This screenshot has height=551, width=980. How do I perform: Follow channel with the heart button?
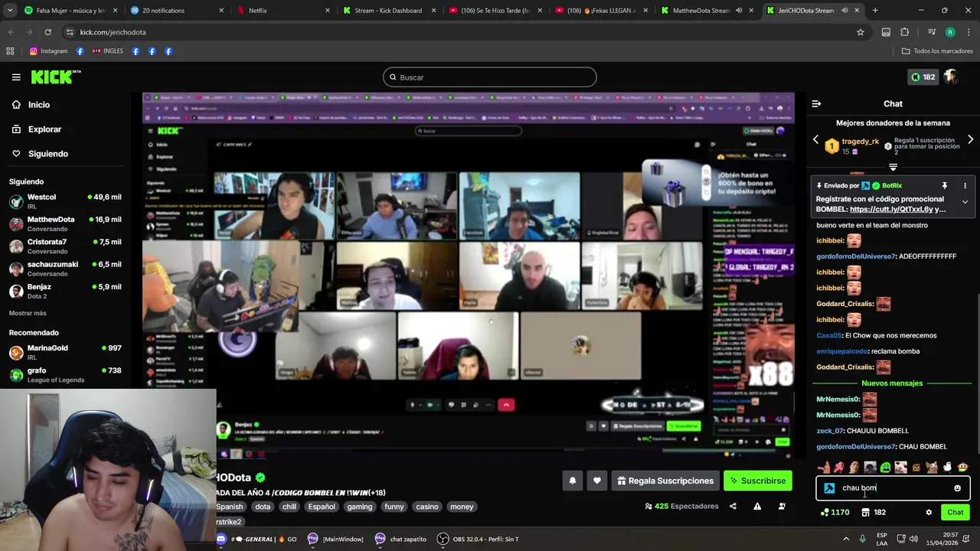point(597,481)
